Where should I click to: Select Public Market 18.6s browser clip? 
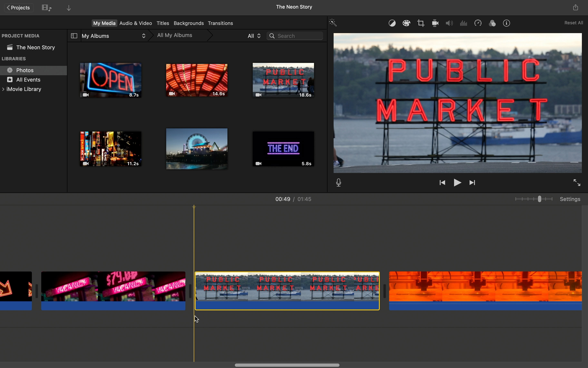(x=283, y=80)
